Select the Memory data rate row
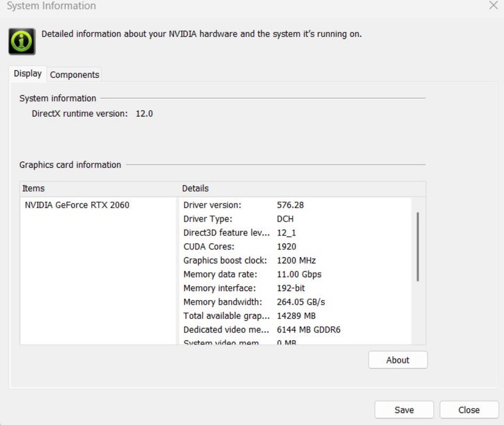The height and width of the screenshot is (425, 504). coord(220,274)
